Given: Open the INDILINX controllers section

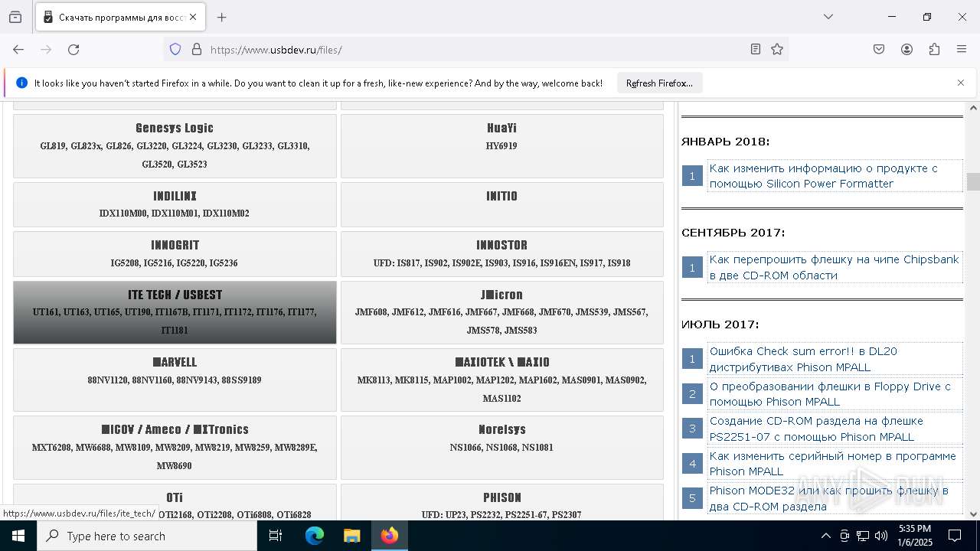Looking at the screenshot, I should pyautogui.click(x=175, y=204).
